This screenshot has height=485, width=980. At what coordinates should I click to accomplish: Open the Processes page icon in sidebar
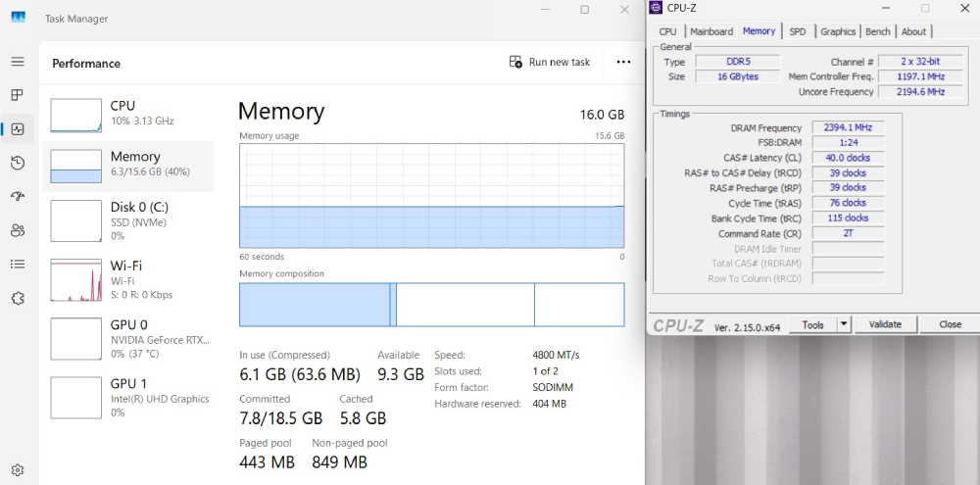(x=17, y=95)
